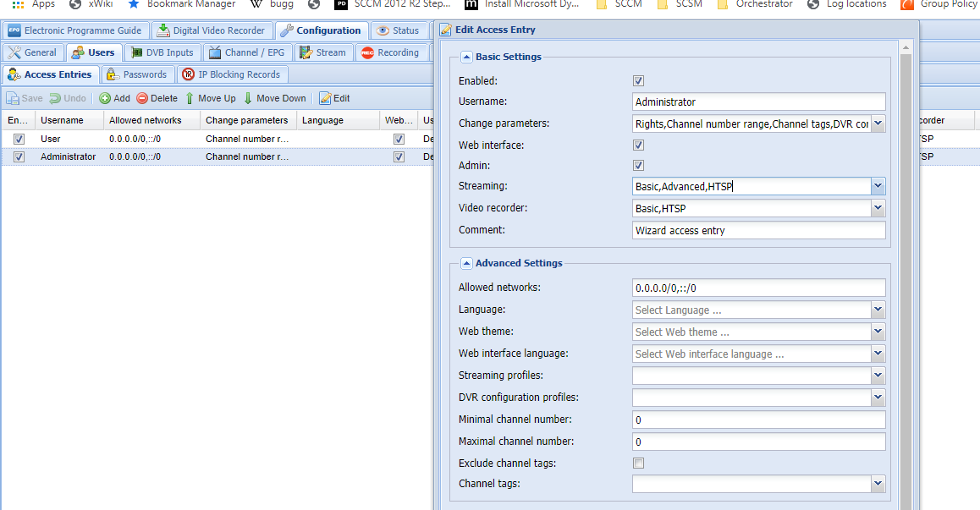Expand the Streaming dropdown list
Viewport: 980px width, 510px height.
(878, 186)
